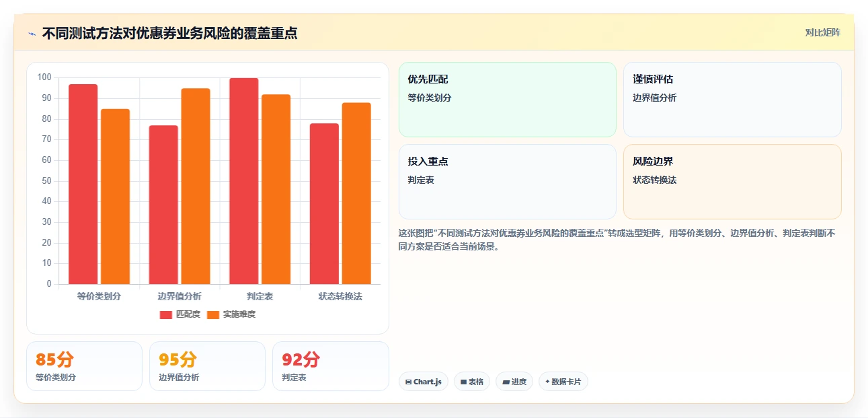Click the lightning icon beside the title

pos(32,34)
